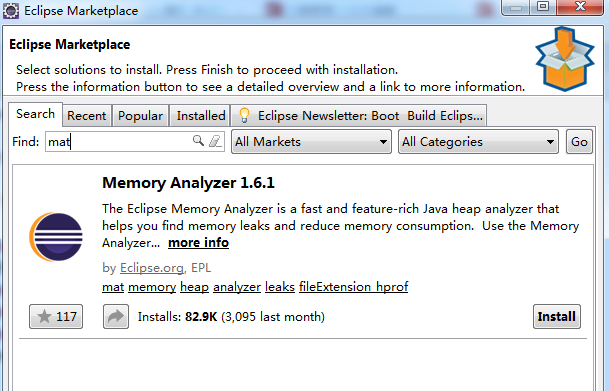Click the Go search button
This screenshot has width=609, height=391.
point(579,142)
